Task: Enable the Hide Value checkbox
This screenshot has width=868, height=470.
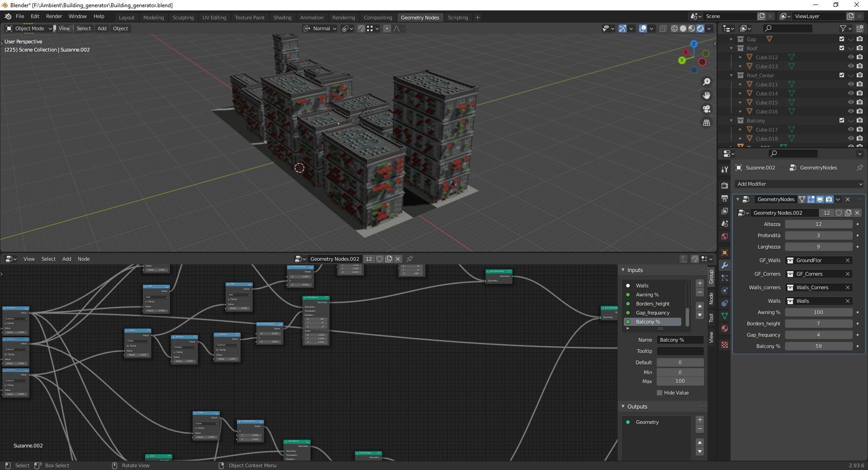Action: pos(660,393)
